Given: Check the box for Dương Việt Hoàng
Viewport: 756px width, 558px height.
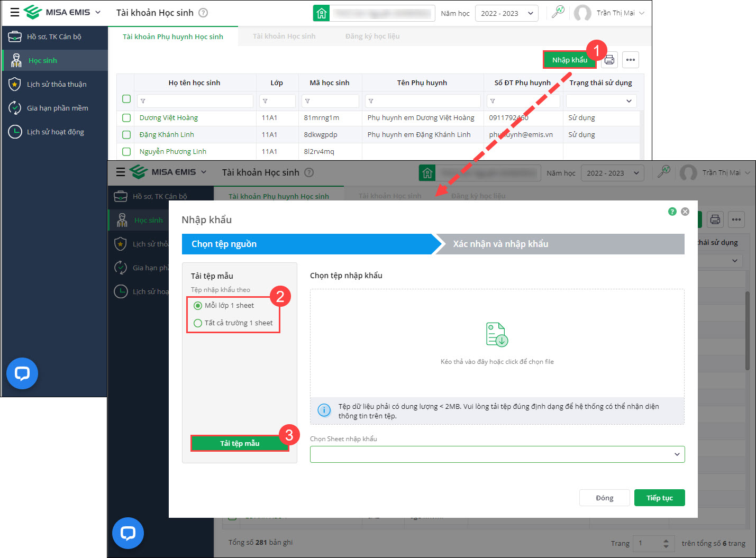Looking at the screenshot, I should coord(126,118).
